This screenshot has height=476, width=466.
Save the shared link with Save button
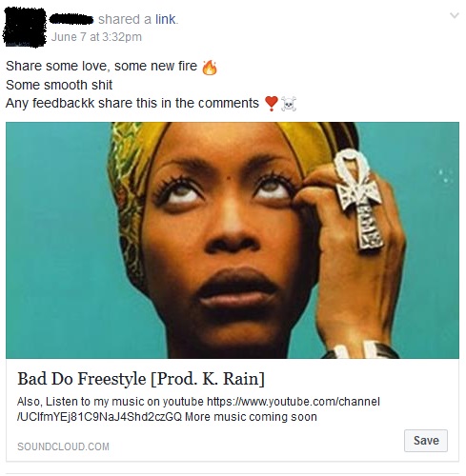(426, 441)
